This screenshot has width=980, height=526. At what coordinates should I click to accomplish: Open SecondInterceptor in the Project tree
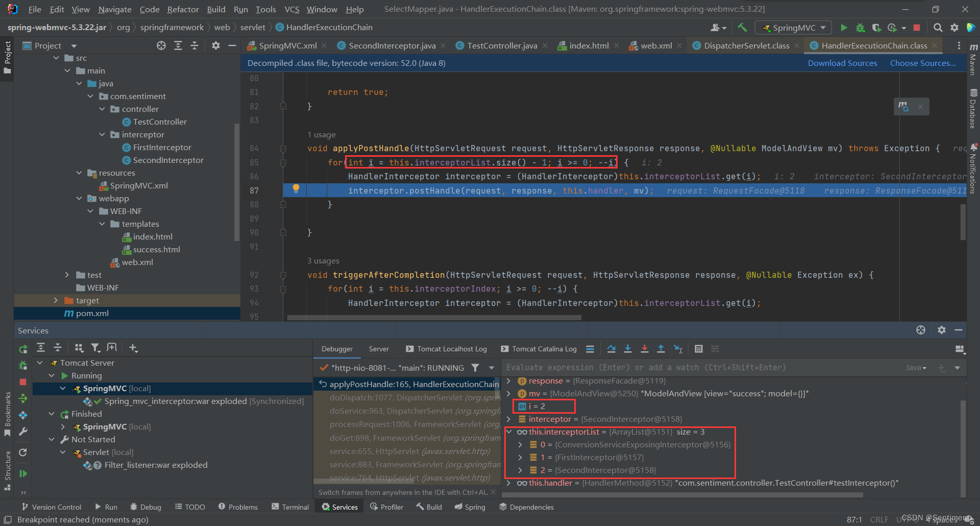(x=168, y=160)
